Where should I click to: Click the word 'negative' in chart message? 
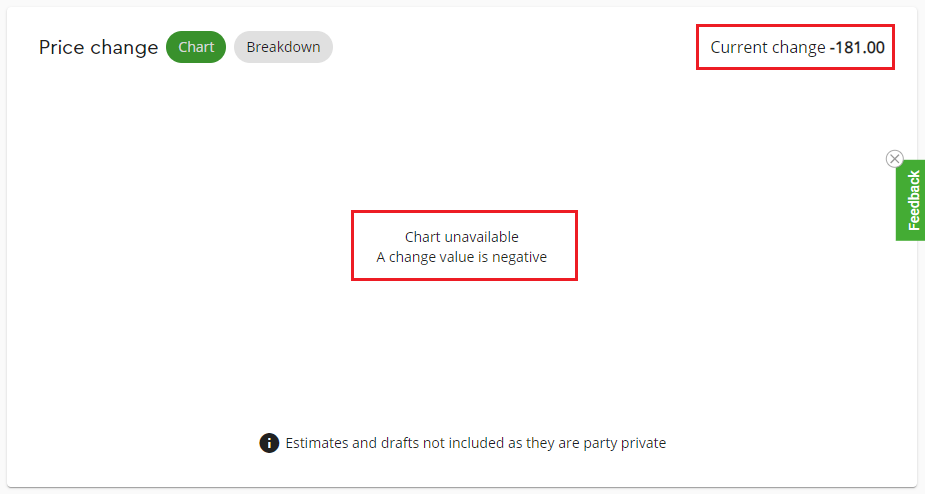click(x=519, y=257)
